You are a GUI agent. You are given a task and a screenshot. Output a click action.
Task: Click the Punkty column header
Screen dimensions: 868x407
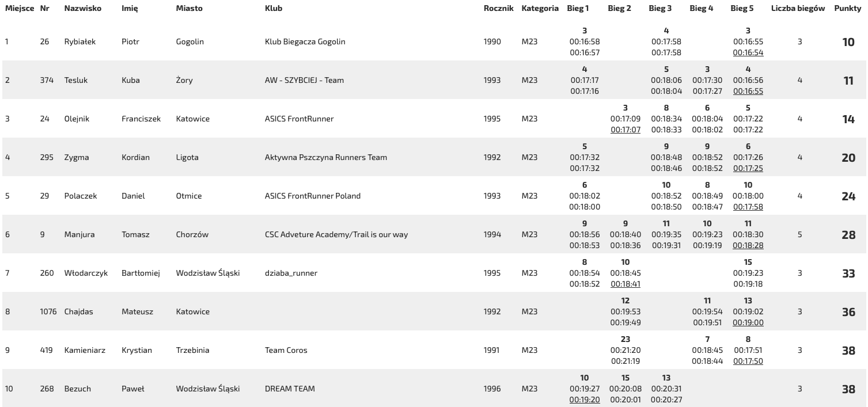click(x=847, y=9)
